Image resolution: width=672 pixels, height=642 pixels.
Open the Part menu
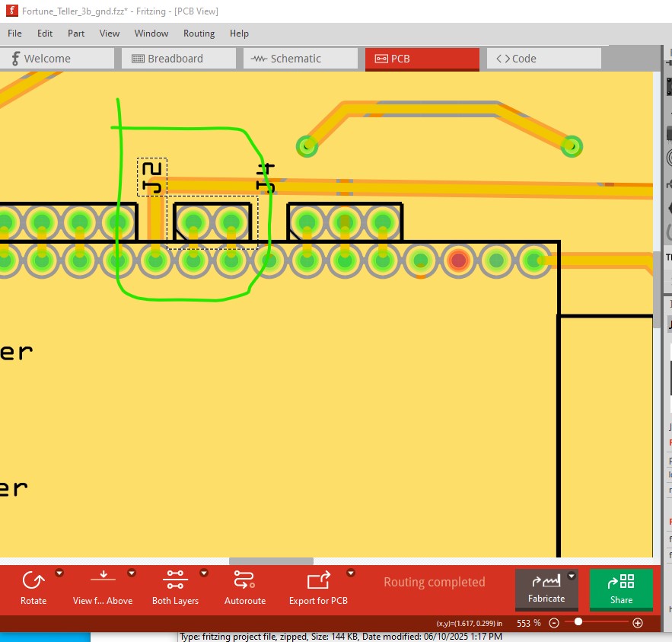tap(76, 34)
